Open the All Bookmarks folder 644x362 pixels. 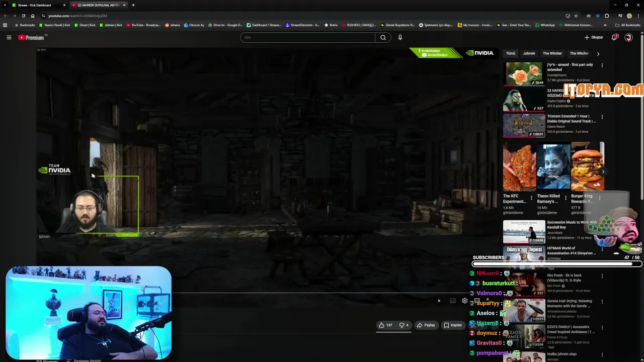[628, 25]
